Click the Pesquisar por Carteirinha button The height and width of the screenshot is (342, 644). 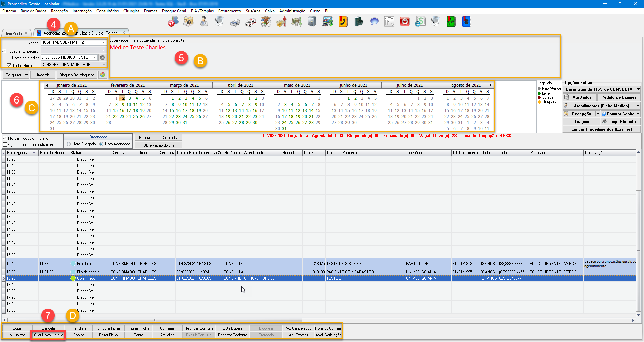(158, 138)
